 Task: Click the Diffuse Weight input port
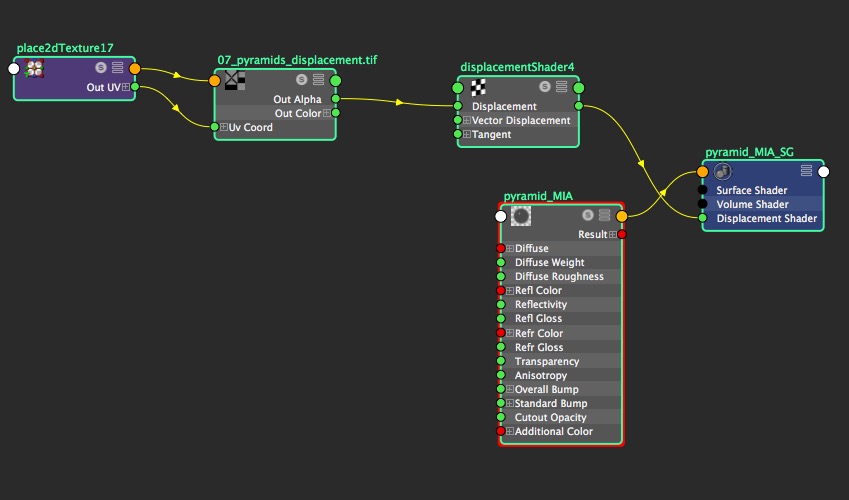point(501,262)
